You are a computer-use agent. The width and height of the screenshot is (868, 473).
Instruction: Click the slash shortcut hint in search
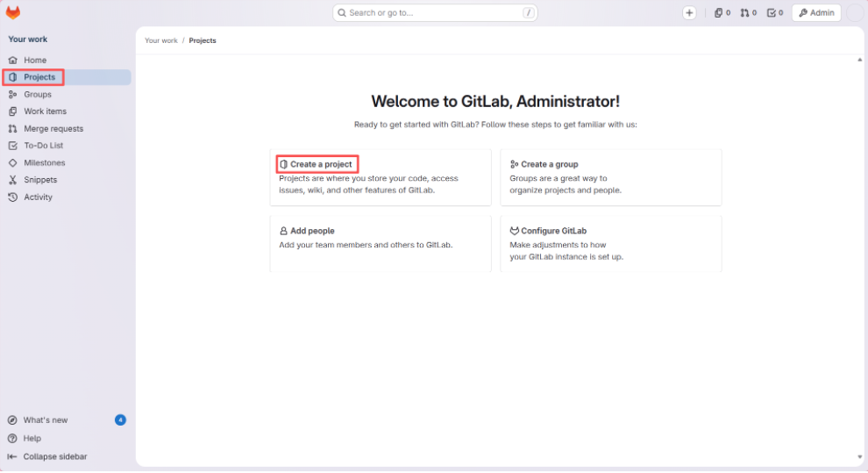529,13
